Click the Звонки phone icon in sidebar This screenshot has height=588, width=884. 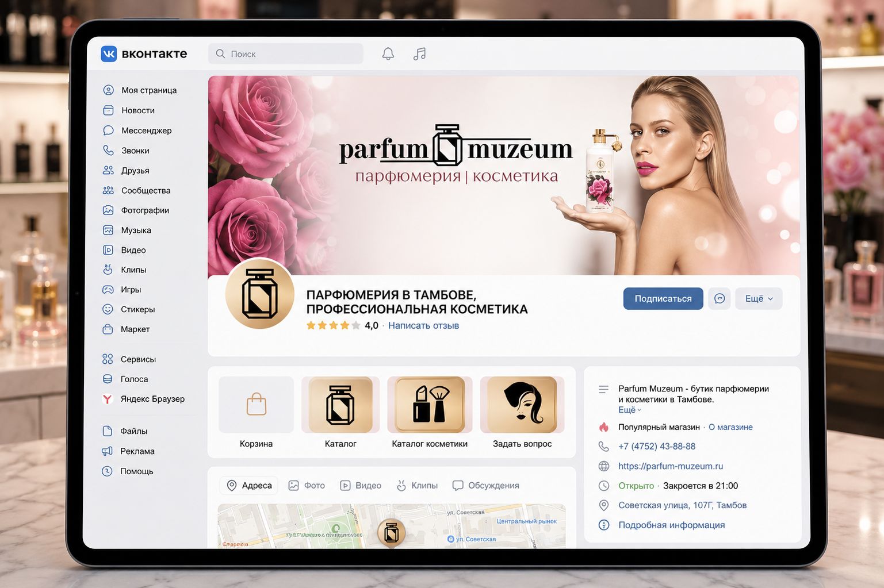tap(108, 151)
